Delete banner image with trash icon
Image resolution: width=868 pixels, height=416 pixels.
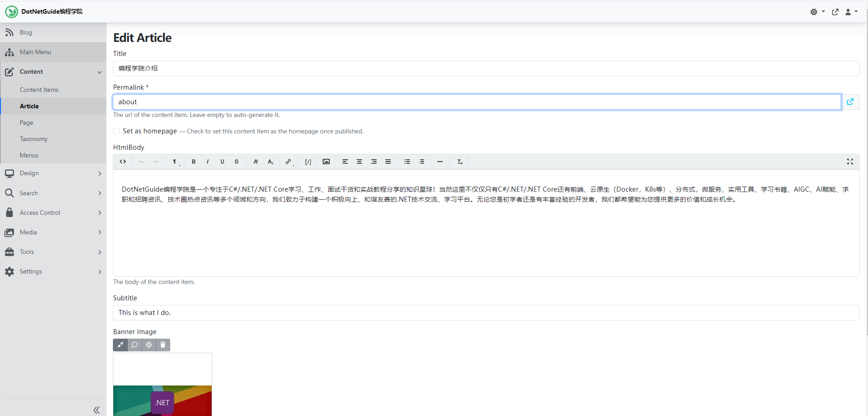click(x=163, y=345)
